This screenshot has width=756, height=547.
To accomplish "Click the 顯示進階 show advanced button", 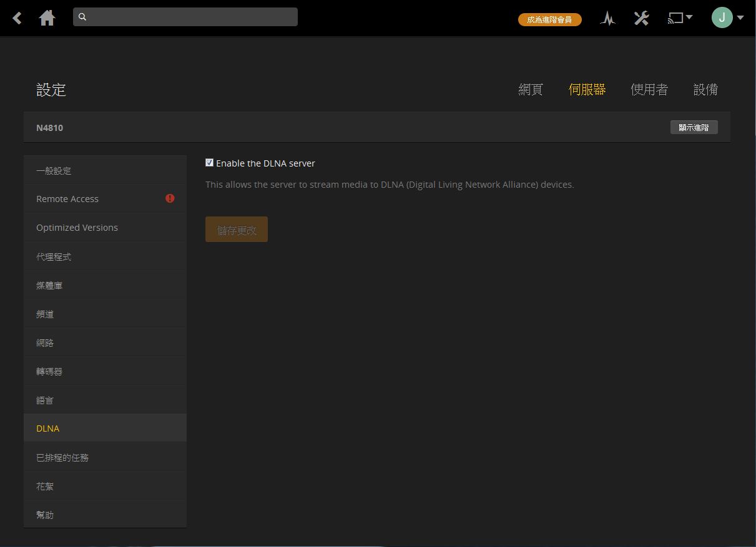I will tap(694, 127).
